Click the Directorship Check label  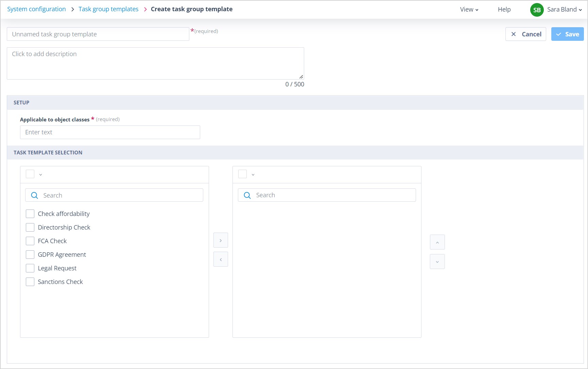point(64,228)
